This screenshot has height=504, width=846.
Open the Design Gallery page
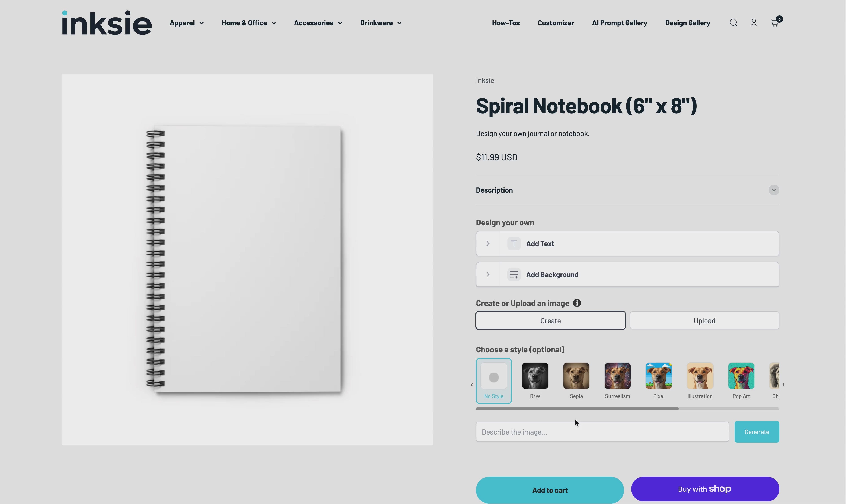(687, 23)
